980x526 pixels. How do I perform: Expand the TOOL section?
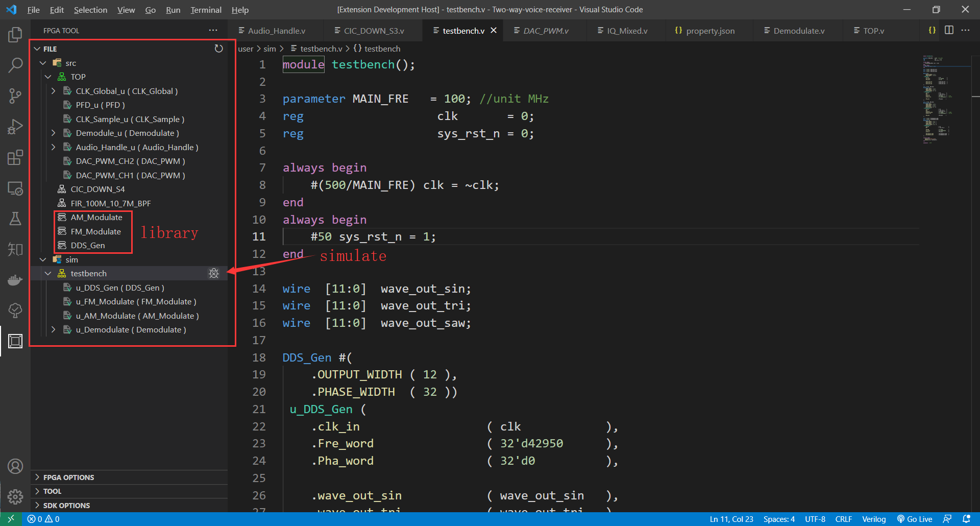[x=129, y=491]
